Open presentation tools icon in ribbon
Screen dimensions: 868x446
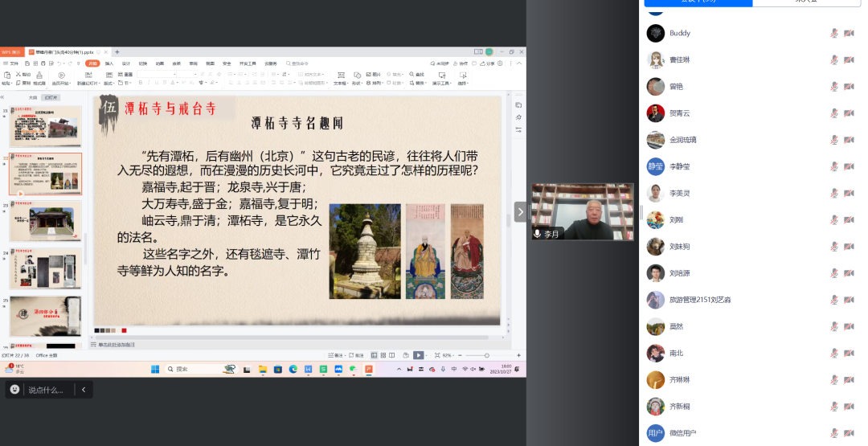click(x=442, y=76)
